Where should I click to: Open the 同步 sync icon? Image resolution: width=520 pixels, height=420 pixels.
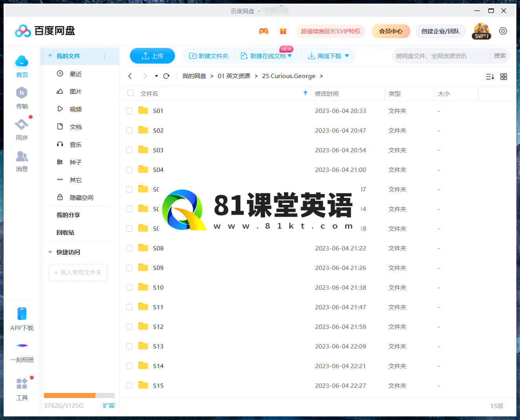click(22, 124)
